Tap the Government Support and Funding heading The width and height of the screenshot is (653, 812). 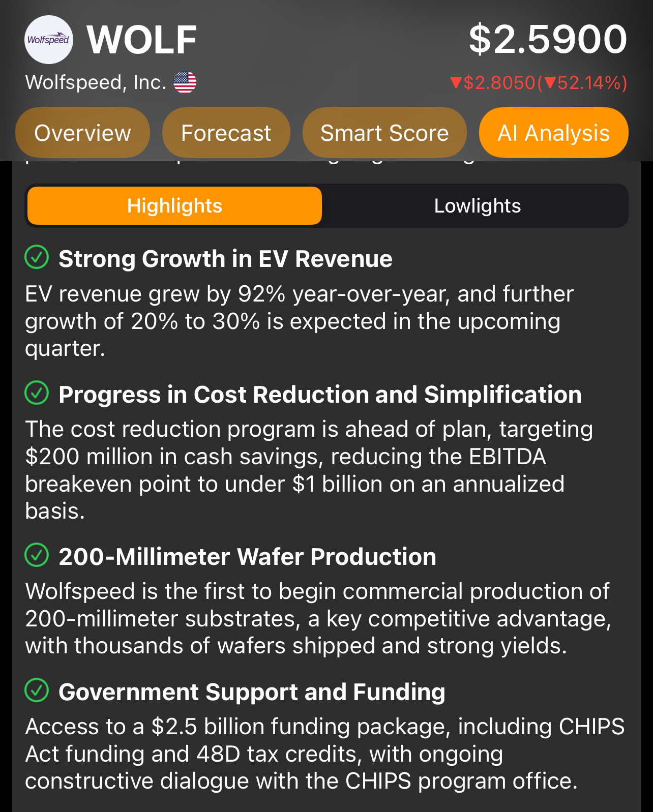[x=252, y=692]
